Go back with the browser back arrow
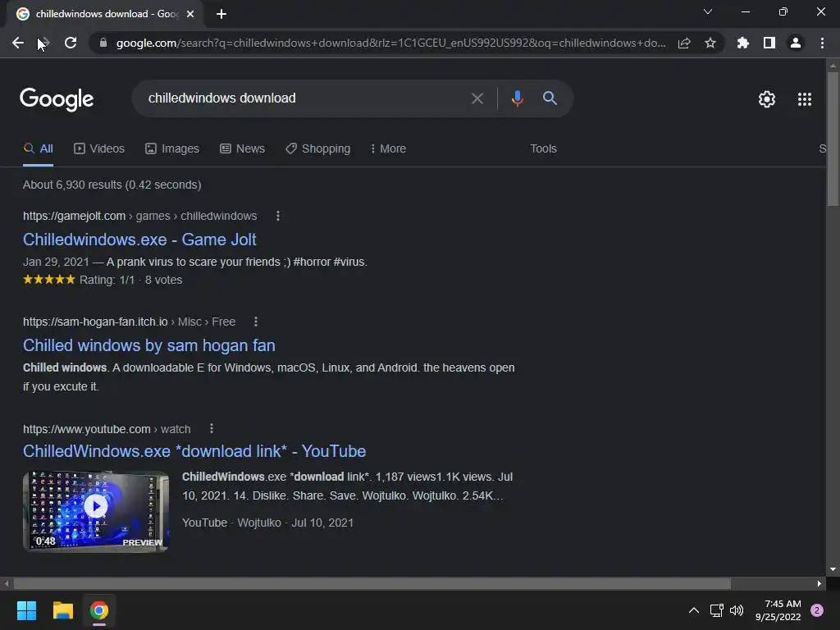Screen dimensions: 840x630 click(18, 43)
